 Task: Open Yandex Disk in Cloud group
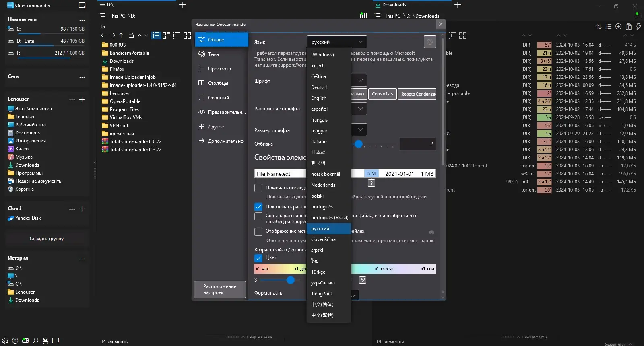(x=28, y=218)
